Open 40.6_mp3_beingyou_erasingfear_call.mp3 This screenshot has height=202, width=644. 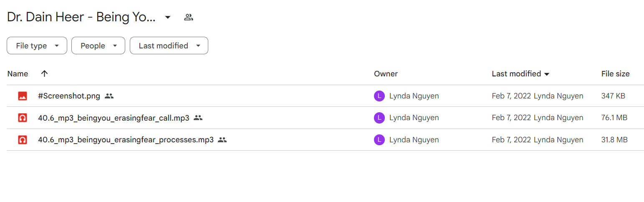[x=114, y=118]
